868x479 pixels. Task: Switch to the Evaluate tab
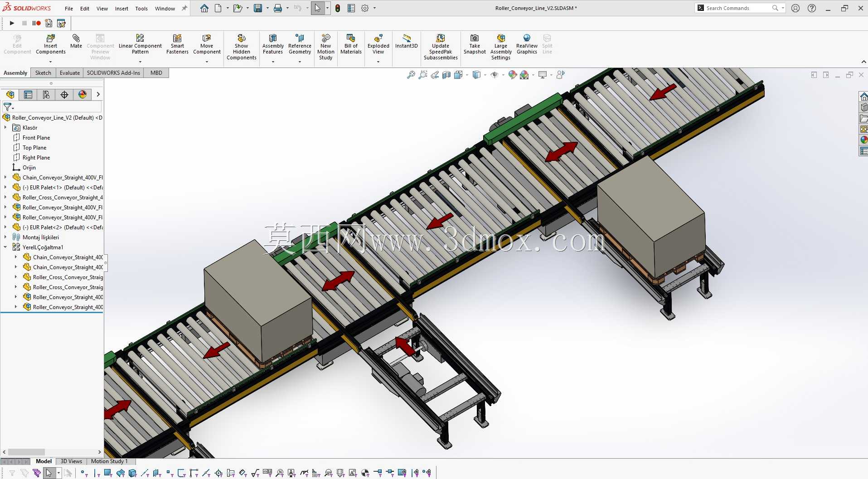pos(70,73)
